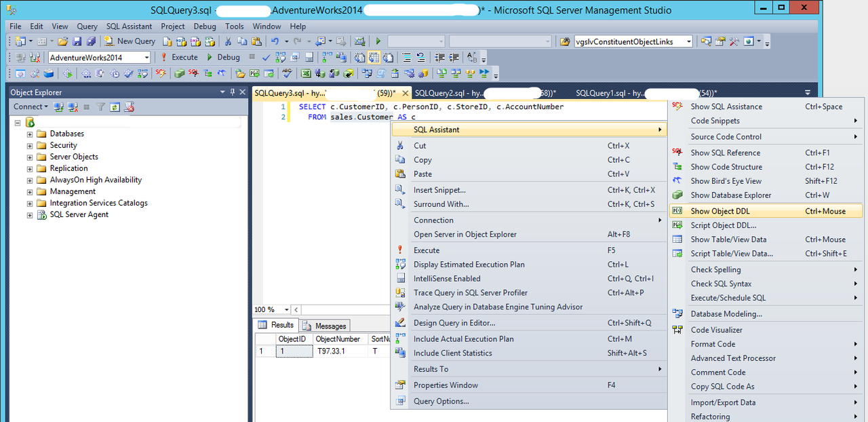868x422 pixels.
Task: Click the Cut scissors icon in top toolbar
Action: pyautogui.click(x=228, y=41)
